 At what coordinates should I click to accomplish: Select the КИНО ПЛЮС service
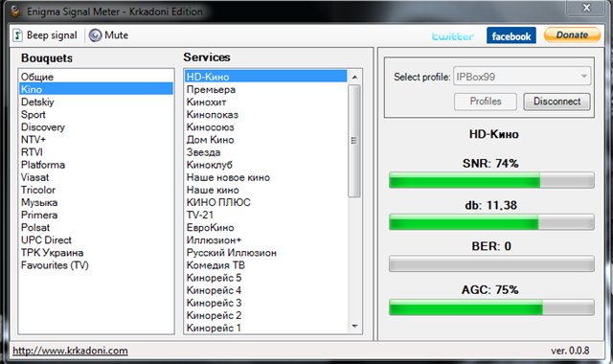tap(266, 202)
